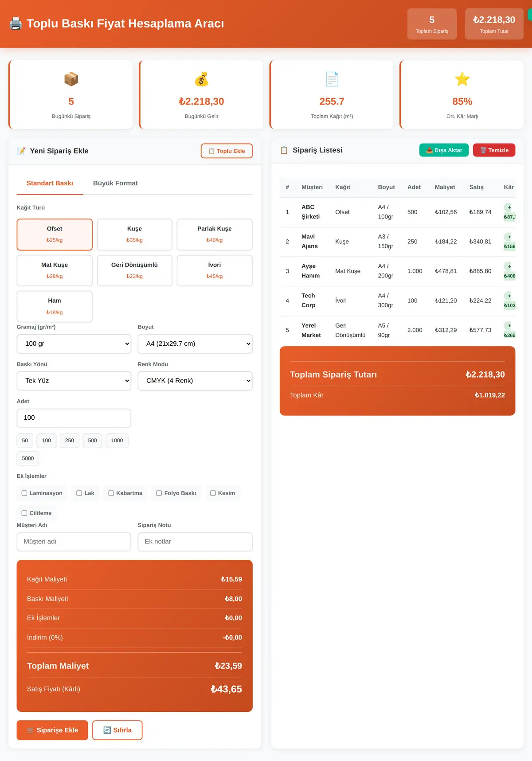Click the document icon above Toplam Kağıt
The height and width of the screenshot is (761, 532).
[332, 79]
